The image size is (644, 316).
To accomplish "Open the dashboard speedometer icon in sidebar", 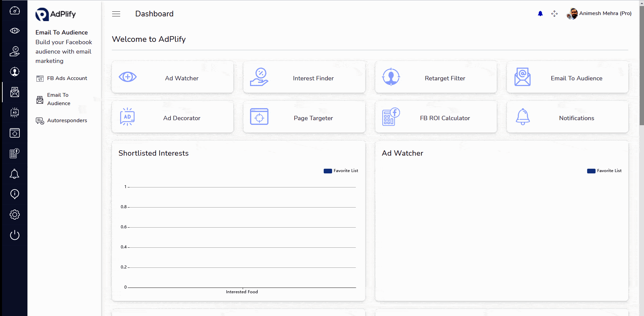I will click(14, 11).
